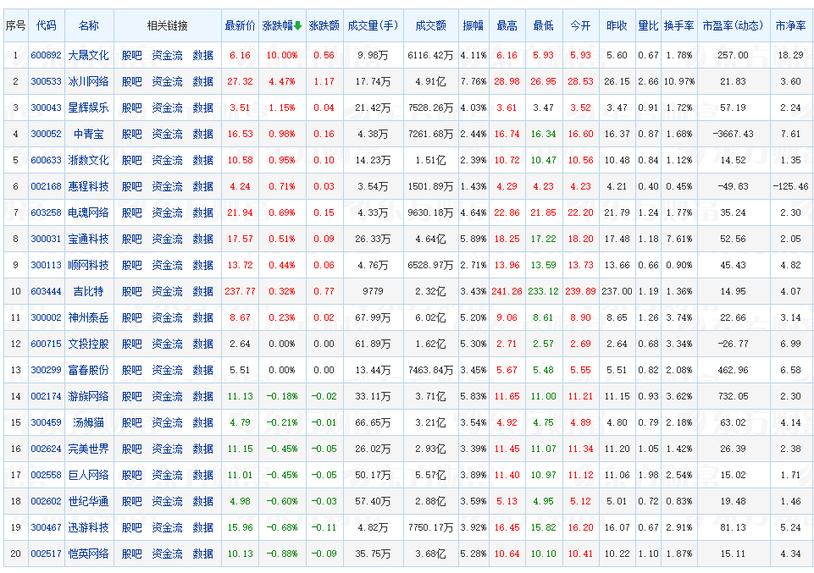Sort by the 涨跌额 column header

pyautogui.click(x=324, y=25)
